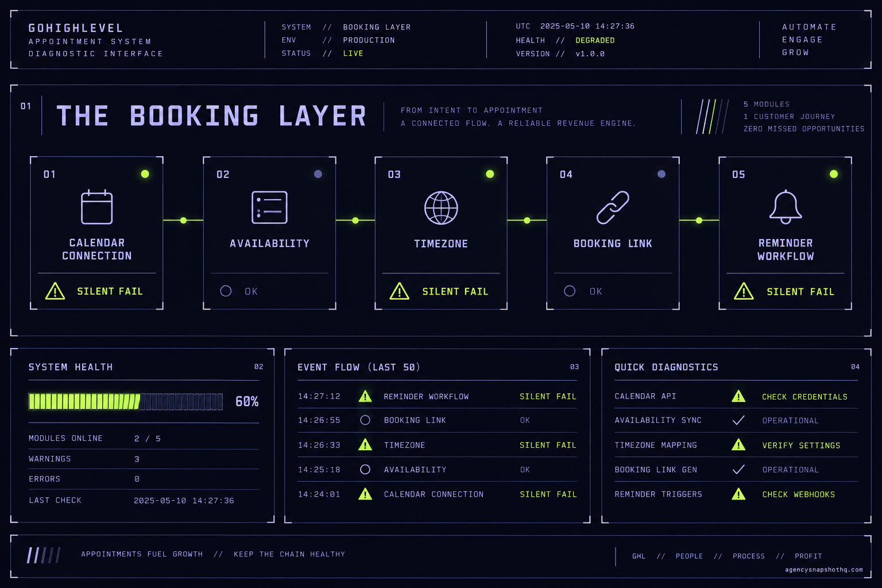Click green status dot on Calendar Connection card
Viewport: 882px width, 588px height.
pyautogui.click(x=145, y=174)
